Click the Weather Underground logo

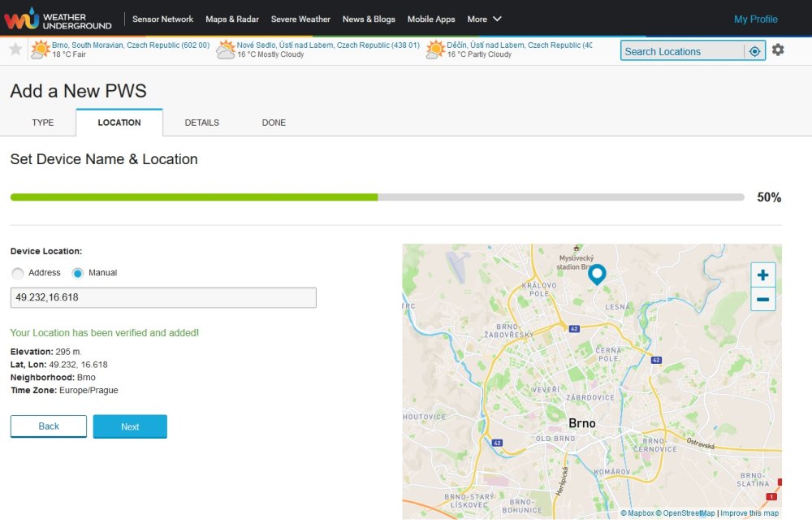click(x=58, y=19)
